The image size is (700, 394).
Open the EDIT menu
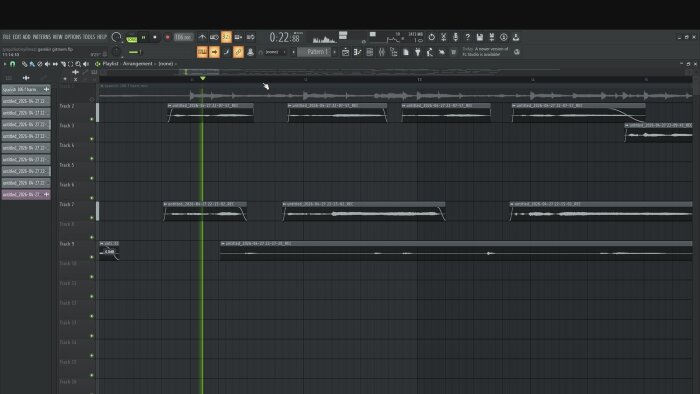tap(17, 37)
